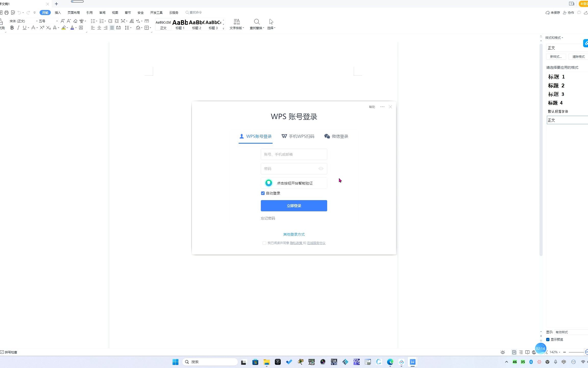Click the text highlight color icon
The image size is (588, 368).
[x=64, y=28]
